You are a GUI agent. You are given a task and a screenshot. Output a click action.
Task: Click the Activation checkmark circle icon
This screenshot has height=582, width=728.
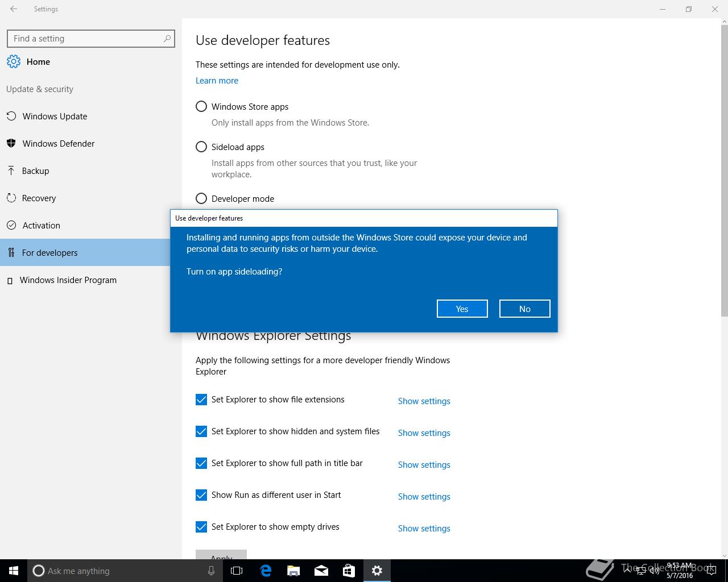pyautogui.click(x=11, y=225)
